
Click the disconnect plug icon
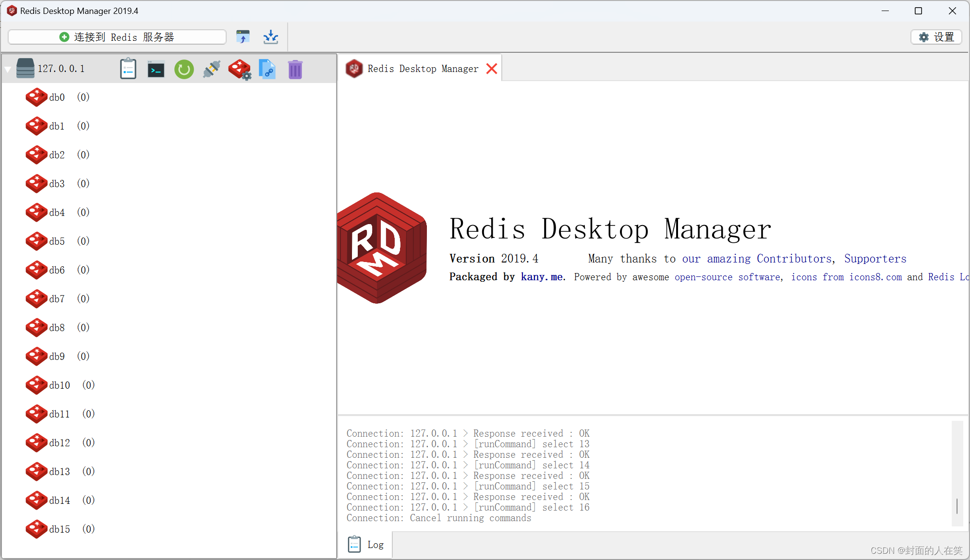point(211,69)
